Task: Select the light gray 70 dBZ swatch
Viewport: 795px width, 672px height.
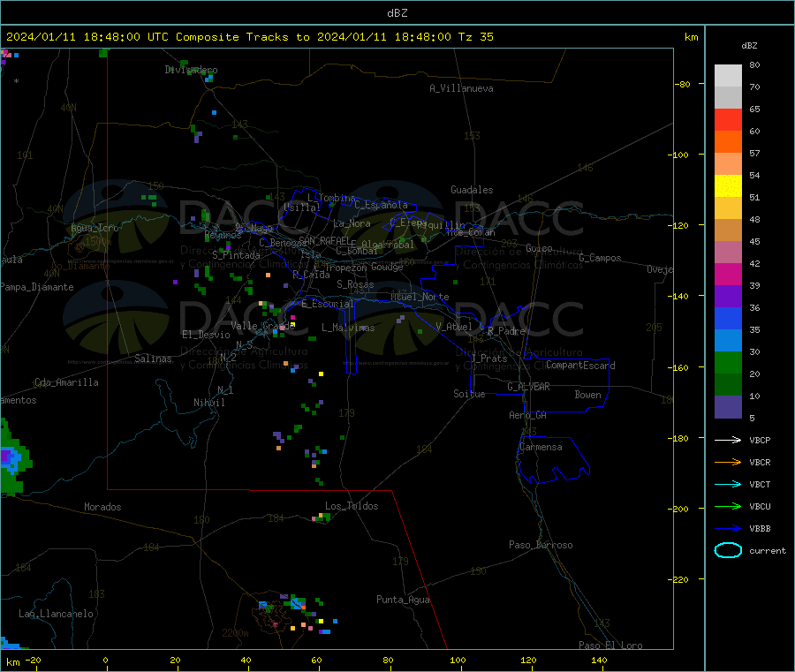Action: click(728, 76)
